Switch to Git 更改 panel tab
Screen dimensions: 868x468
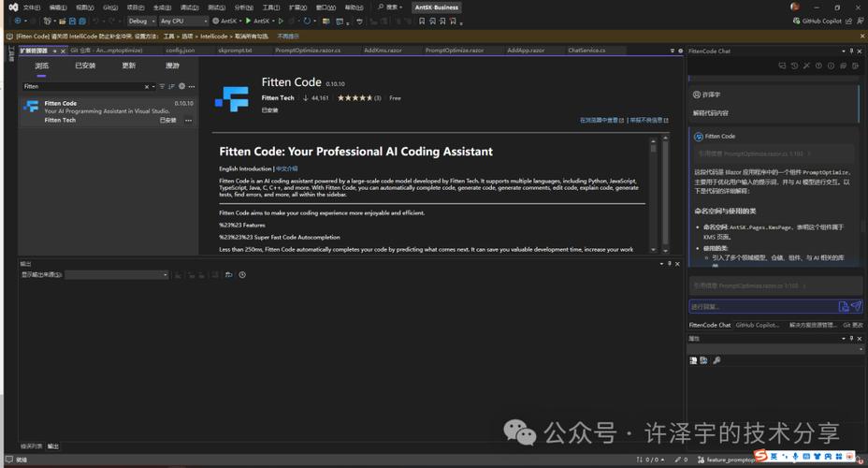pyautogui.click(x=852, y=325)
